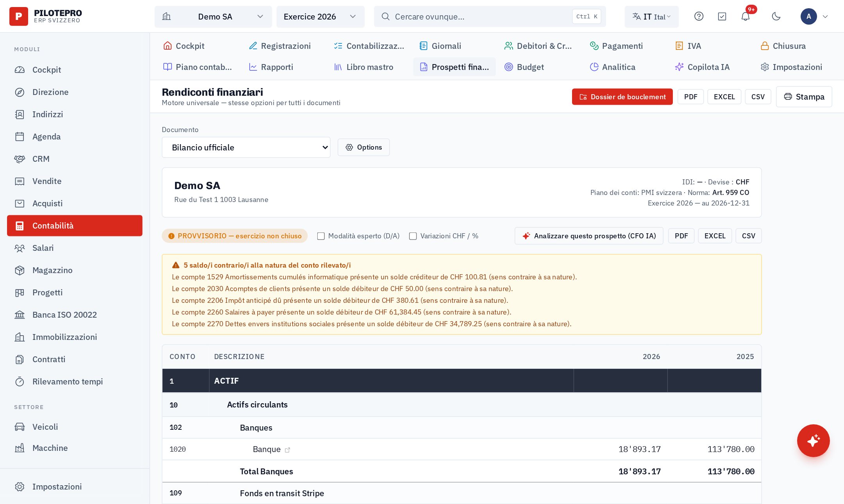Open Veicoli sector in sidebar
This screenshot has width=844, height=504.
tap(75, 427)
